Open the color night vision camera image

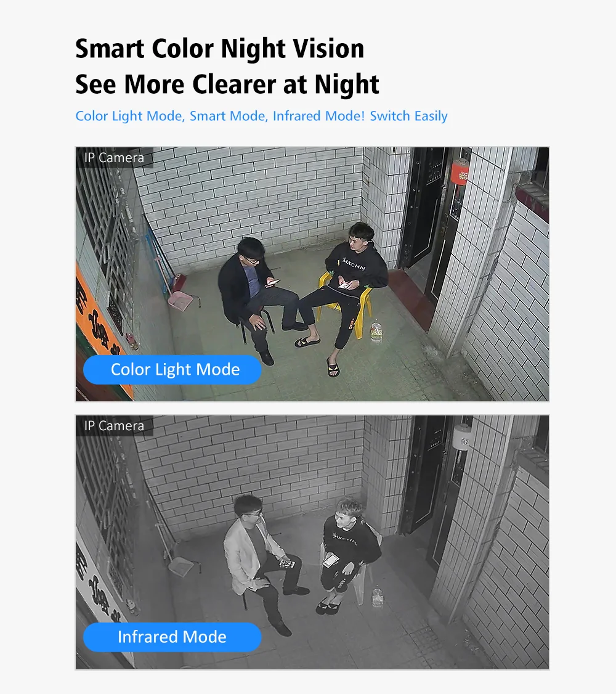tap(312, 274)
